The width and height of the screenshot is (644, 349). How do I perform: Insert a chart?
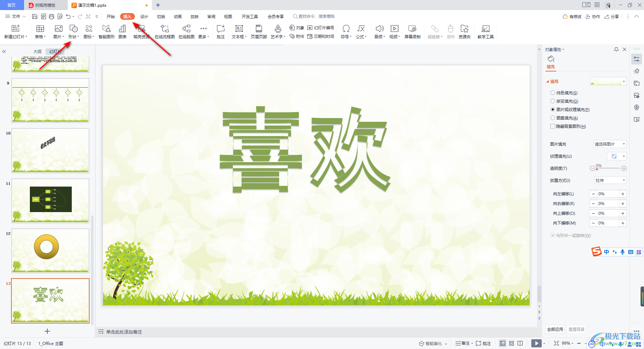122,32
